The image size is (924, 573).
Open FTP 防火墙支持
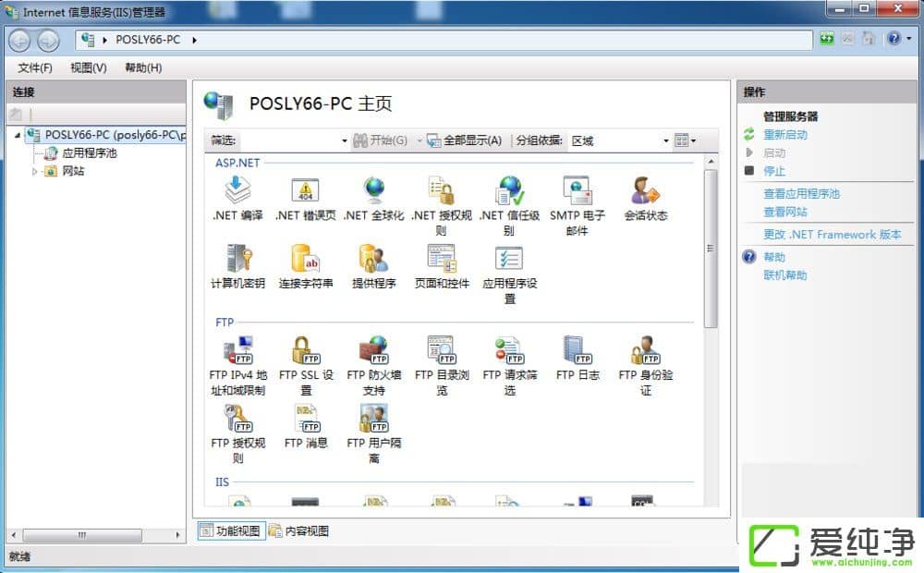pyautogui.click(x=373, y=365)
